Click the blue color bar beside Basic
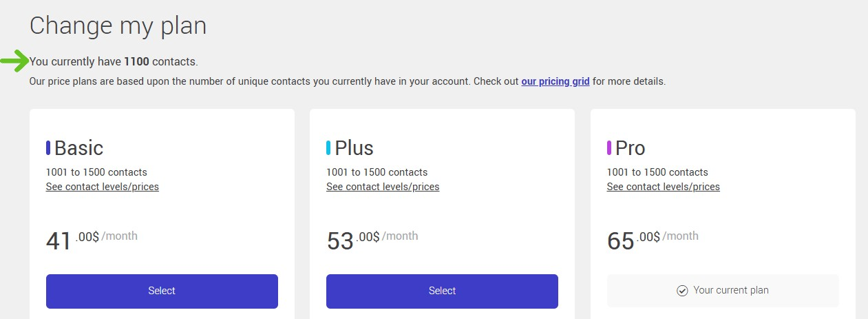The height and width of the screenshot is (319, 868). (48, 148)
